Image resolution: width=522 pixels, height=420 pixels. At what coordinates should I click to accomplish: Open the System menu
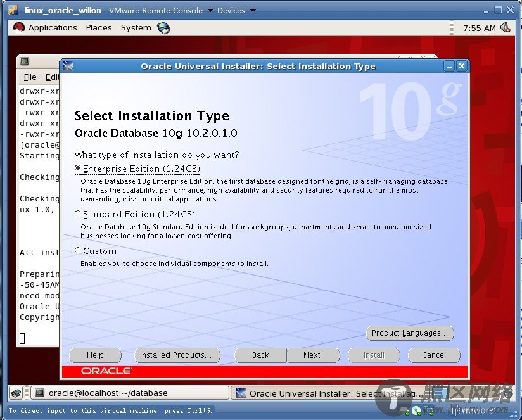point(136,28)
